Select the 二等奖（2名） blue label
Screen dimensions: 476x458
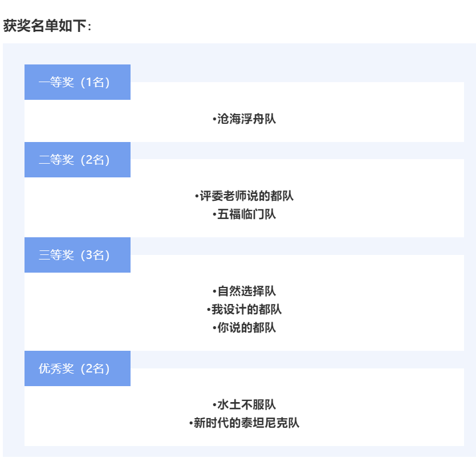coord(77,160)
